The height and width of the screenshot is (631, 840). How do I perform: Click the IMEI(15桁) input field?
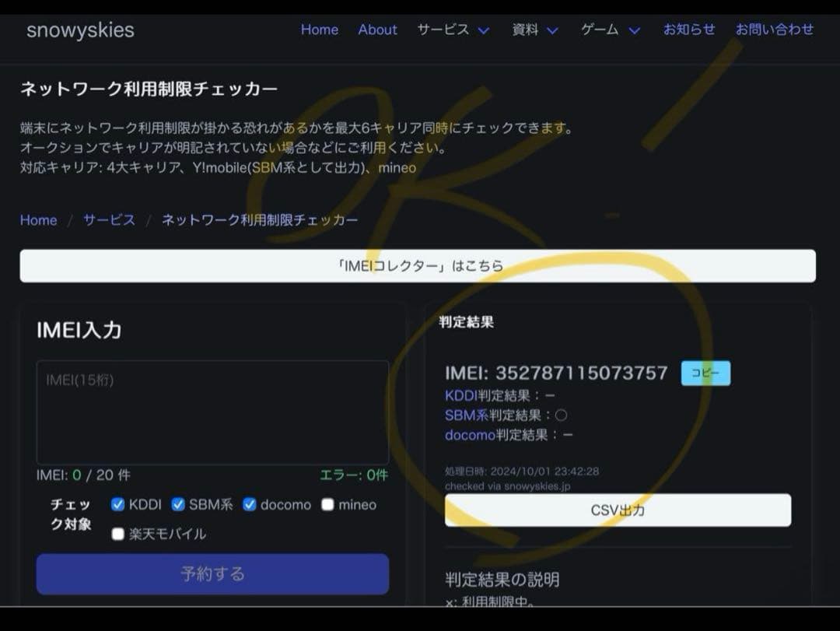pyautogui.click(x=212, y=411)
